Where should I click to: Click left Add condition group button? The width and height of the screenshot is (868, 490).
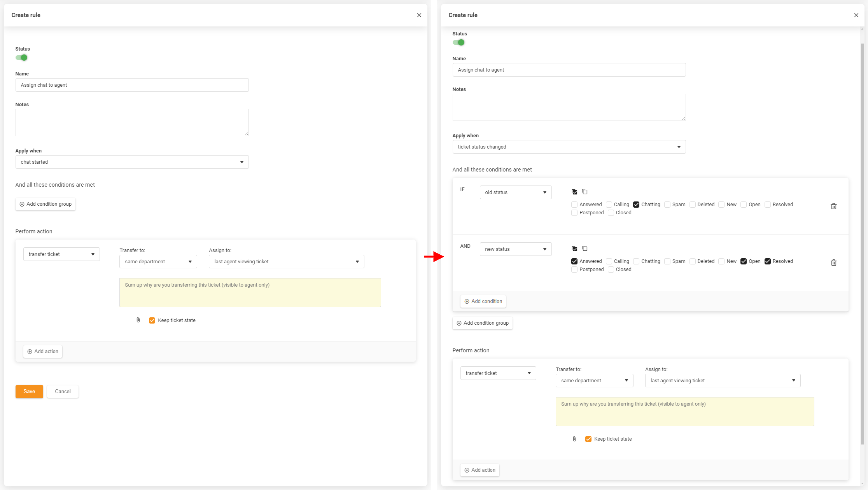45,204
